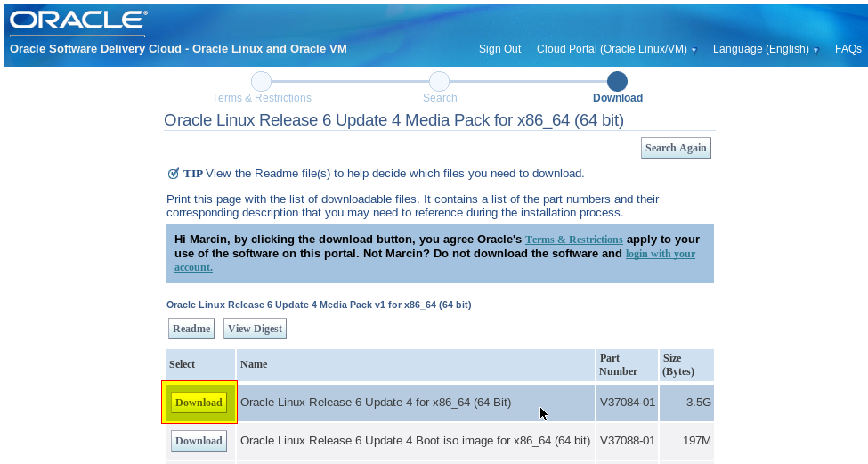The height and width of the screenshot is (464, 868).
Task: Click the Search step label
Action: (x=440, y=98)
